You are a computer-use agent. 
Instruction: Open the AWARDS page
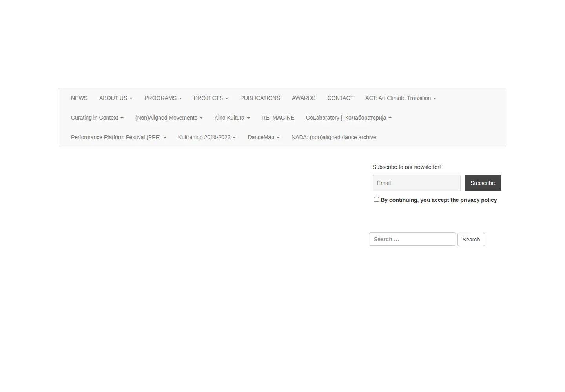[x=304, y=98]
